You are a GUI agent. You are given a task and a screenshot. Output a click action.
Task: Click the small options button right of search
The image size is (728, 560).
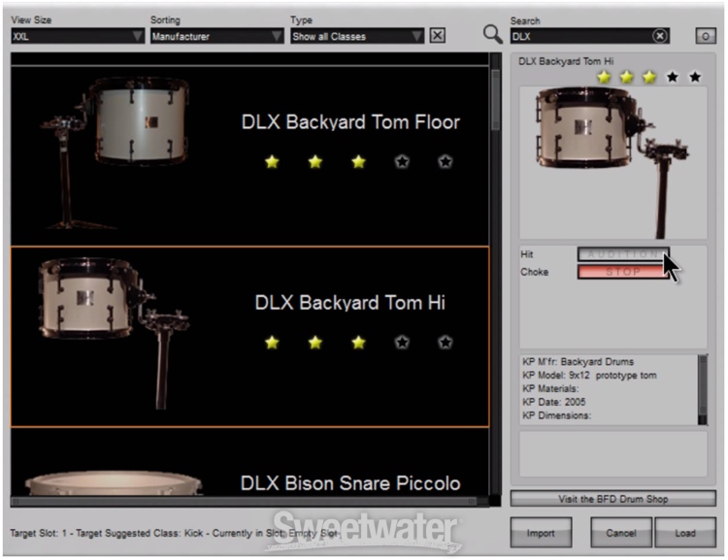[x=706, y=36]
